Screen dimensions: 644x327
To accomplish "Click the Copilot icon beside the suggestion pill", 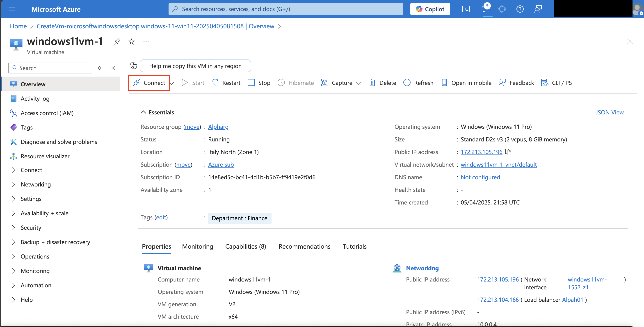I will [x=133, y=66].
